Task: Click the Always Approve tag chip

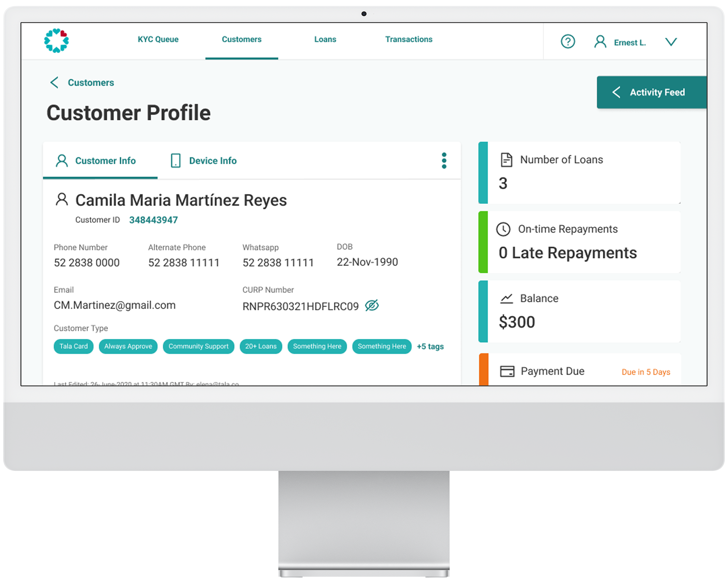Action: (x=128, y=346)
